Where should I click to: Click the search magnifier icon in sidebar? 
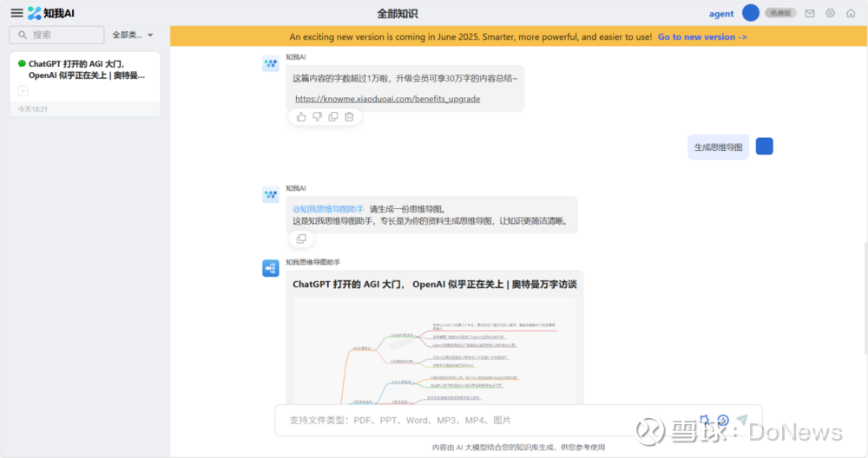23,35
